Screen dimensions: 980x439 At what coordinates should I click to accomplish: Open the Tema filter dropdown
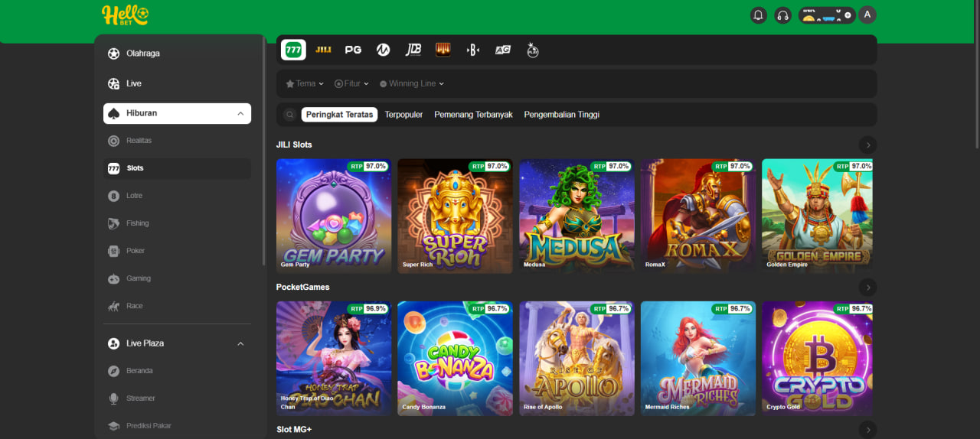(305, 83)
